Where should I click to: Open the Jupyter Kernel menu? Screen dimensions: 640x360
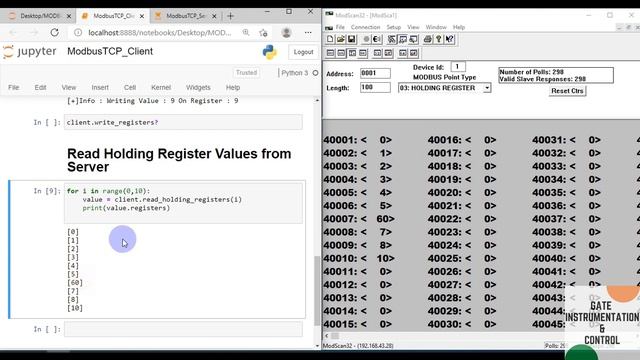click(x=161, y=87)
